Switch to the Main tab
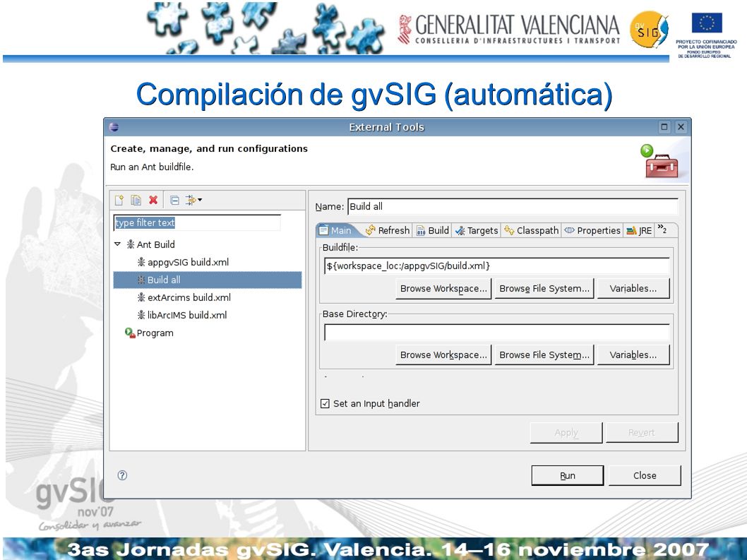The image size is (747, 560). [x=335, y=230]
